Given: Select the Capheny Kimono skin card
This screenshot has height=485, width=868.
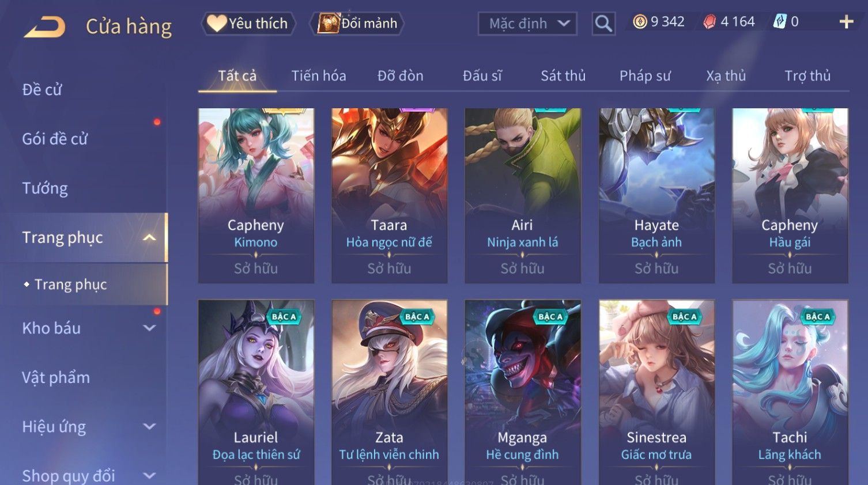Looking at the screenshot, I should pos(256,195).
